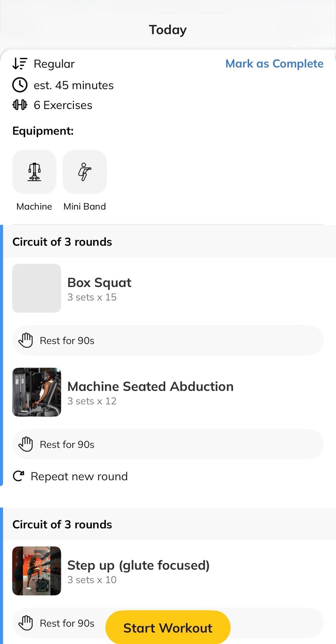Screen dimensions: 336x644
Task: Select the Step up (glute focused) title
Action: [138, 565]
